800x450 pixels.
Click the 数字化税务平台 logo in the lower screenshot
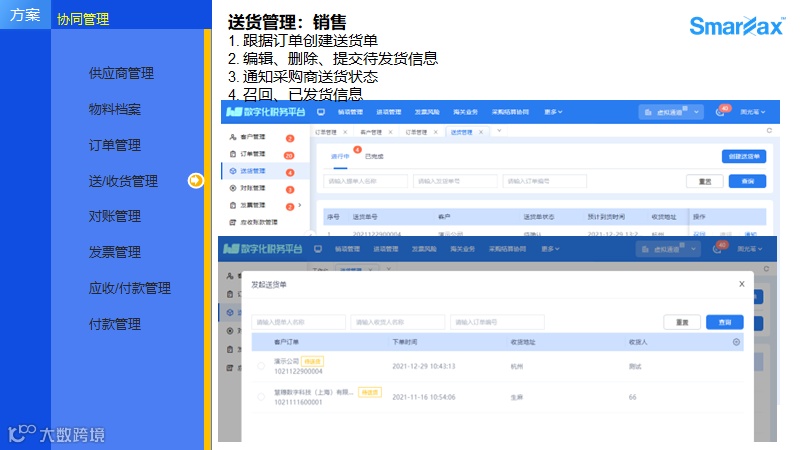[263, 249]
